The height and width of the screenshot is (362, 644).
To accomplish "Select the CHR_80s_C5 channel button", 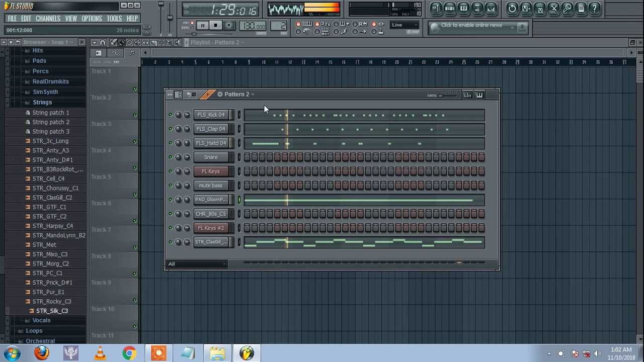I will (211, 214).
